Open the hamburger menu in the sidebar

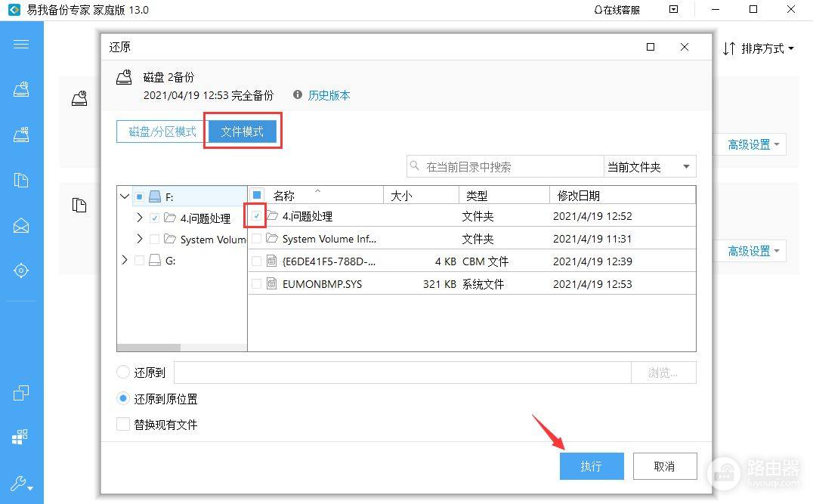coord(21,44)
